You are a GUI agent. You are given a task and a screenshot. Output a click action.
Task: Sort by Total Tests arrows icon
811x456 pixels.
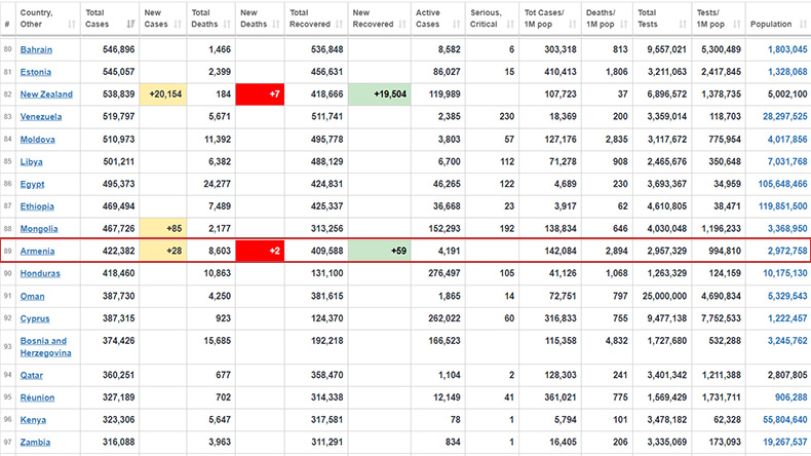tap(682, 24)
